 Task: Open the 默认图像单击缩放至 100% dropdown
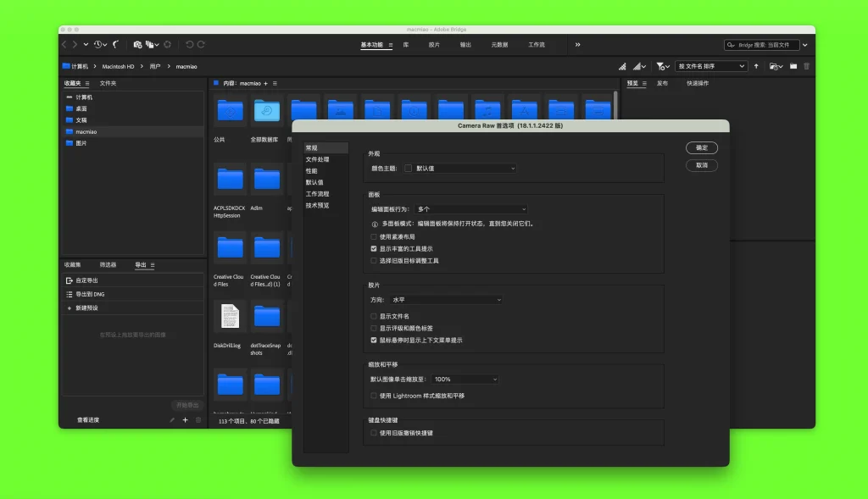point(465,380)
